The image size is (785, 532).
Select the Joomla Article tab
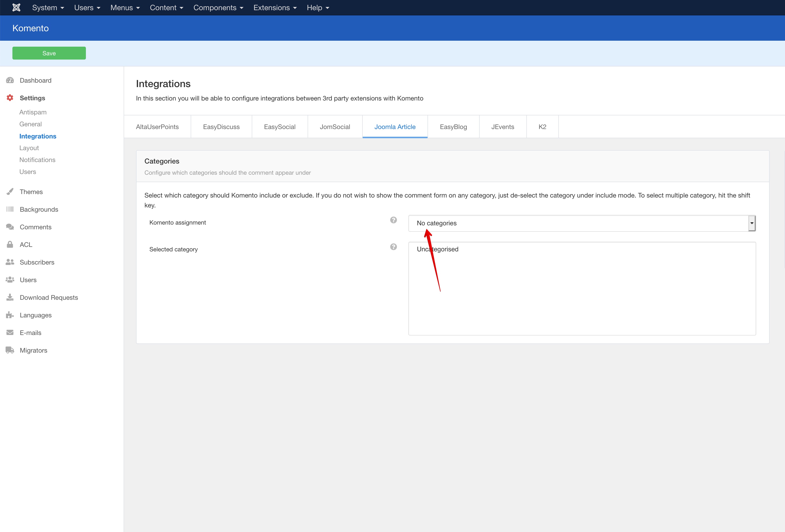coord(395,127)
